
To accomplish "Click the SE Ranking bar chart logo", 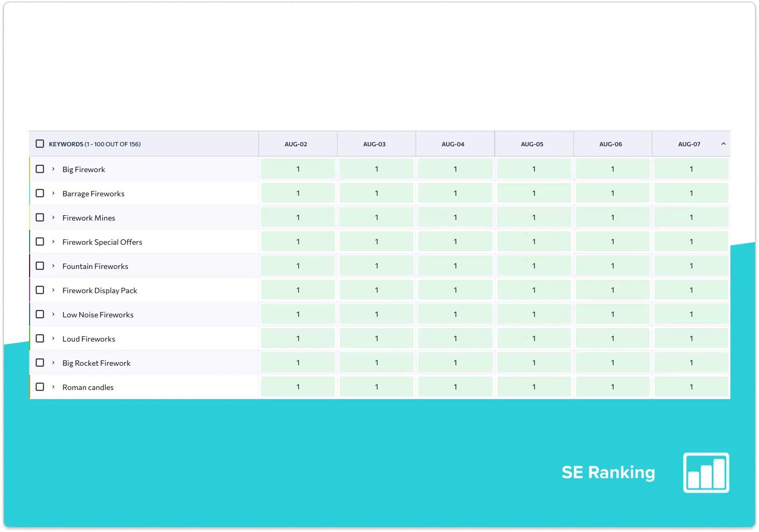I will pos(706,472).
